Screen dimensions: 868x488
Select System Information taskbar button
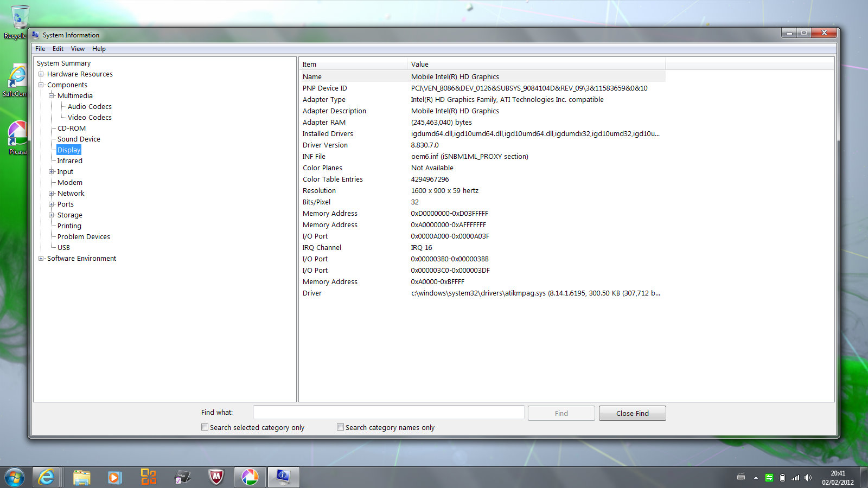(x=283, y=477)
